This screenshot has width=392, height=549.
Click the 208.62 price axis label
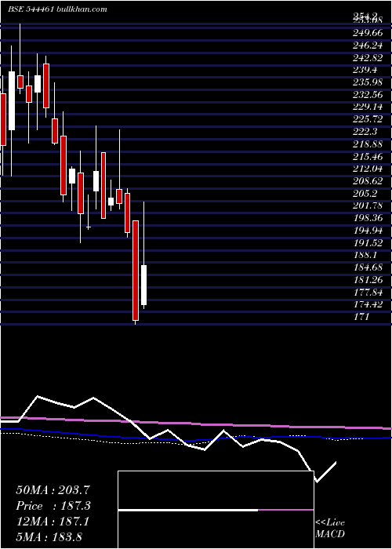point(368,181)
